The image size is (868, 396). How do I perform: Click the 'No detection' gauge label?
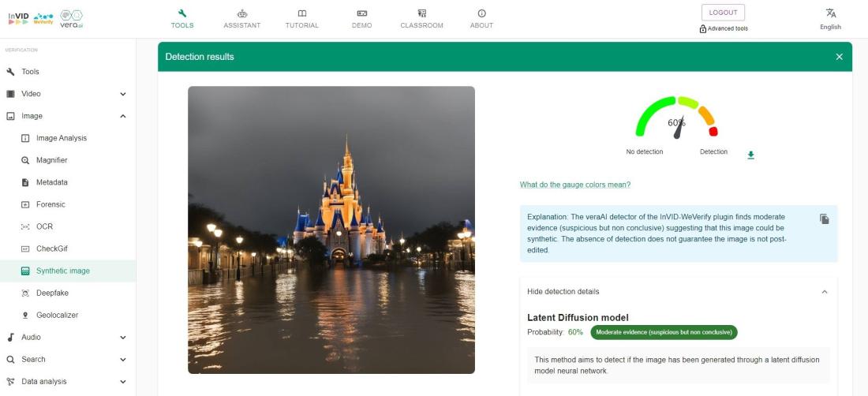pos(645,152)
